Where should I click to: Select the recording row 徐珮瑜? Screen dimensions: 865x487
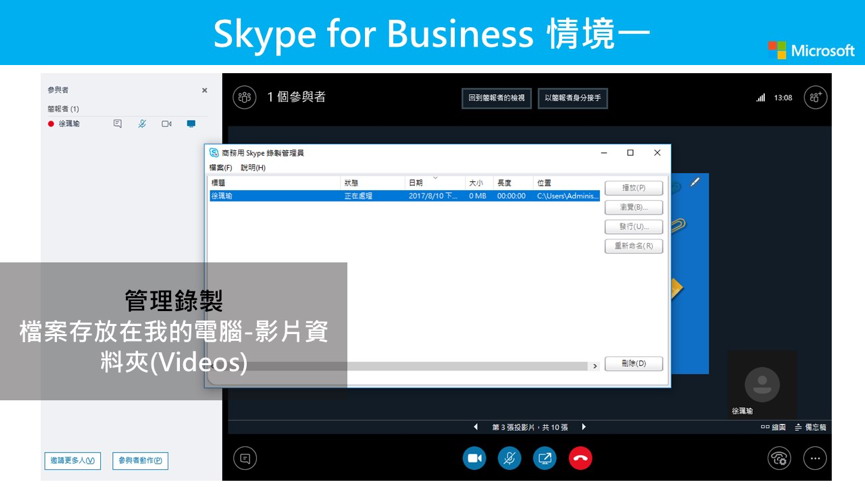click(405, 196)
